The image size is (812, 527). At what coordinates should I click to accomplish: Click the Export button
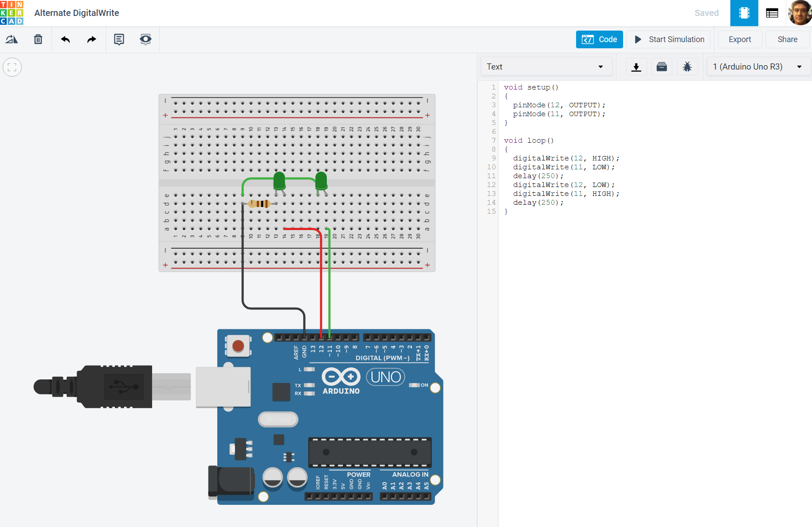pyautogui.click(x=740, y=39)
